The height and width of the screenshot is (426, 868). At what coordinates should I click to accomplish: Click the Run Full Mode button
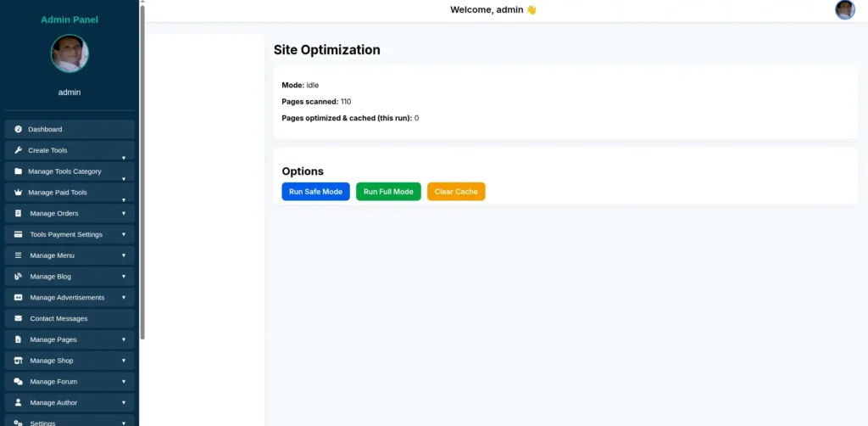point(388,192)
